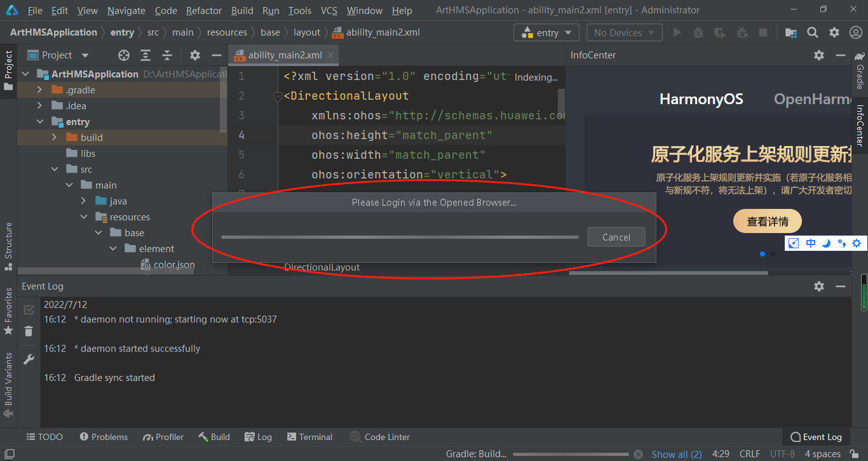Open IME settings gear icon
This screenshot has height=461, width=868.
[x=857, y=243]
